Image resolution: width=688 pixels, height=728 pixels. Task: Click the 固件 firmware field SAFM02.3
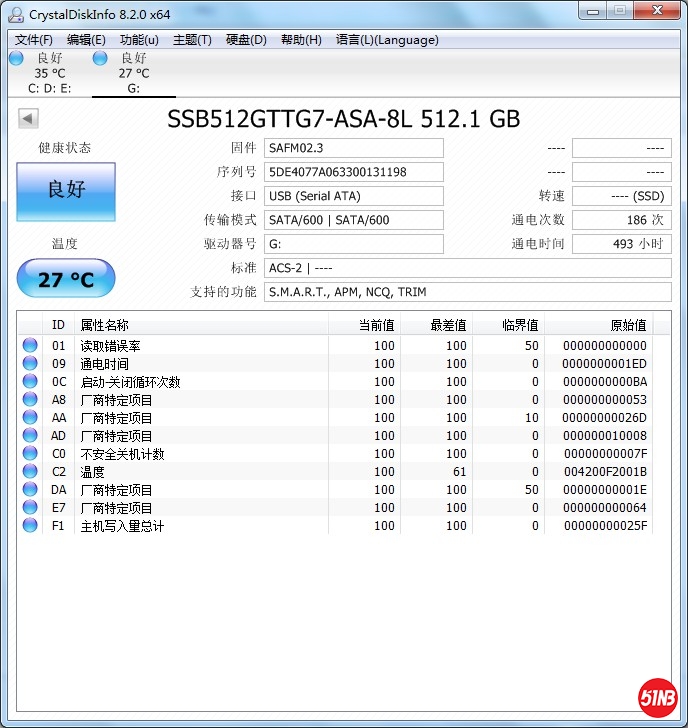tap(353, 148)
